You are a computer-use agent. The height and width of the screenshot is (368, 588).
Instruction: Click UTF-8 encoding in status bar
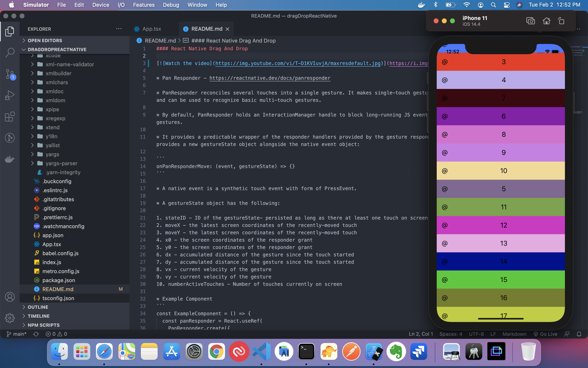coord(476,334)
